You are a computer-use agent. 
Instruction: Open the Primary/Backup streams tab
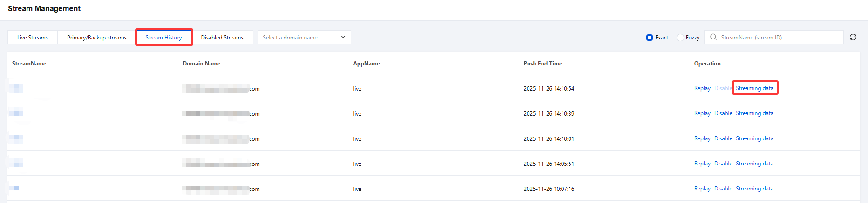(x=96, y=38)
